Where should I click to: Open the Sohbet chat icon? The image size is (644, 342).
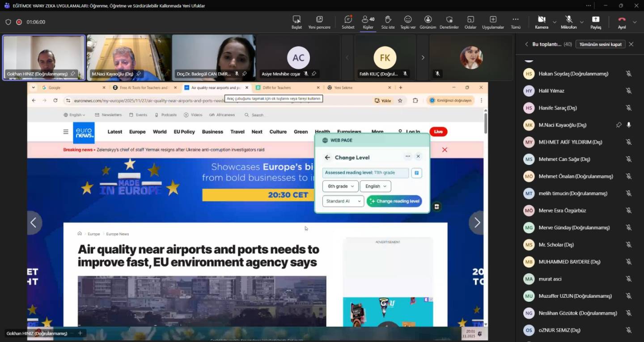tap(348, 20)
